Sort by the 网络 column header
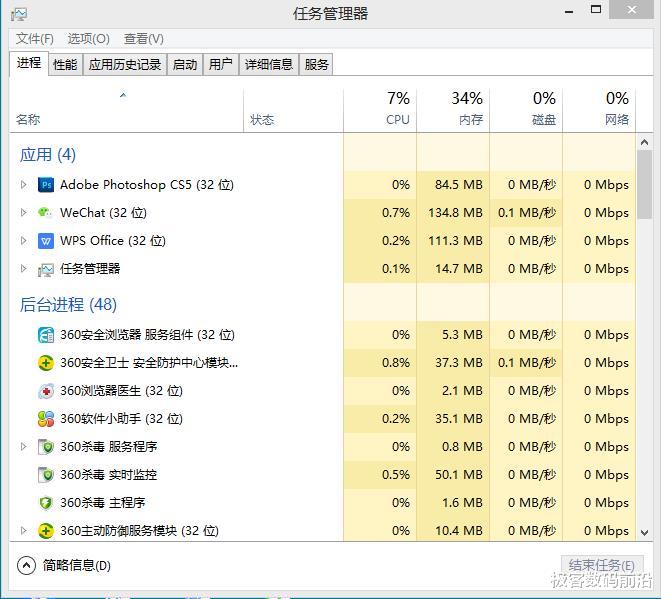The width and height of the screenshot is (661, 599). coord(599,110)
